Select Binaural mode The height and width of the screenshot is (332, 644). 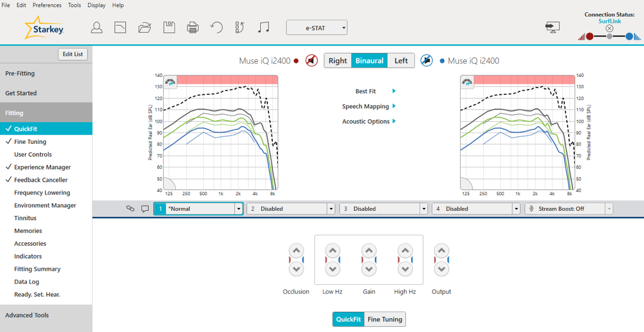(369, 61)
